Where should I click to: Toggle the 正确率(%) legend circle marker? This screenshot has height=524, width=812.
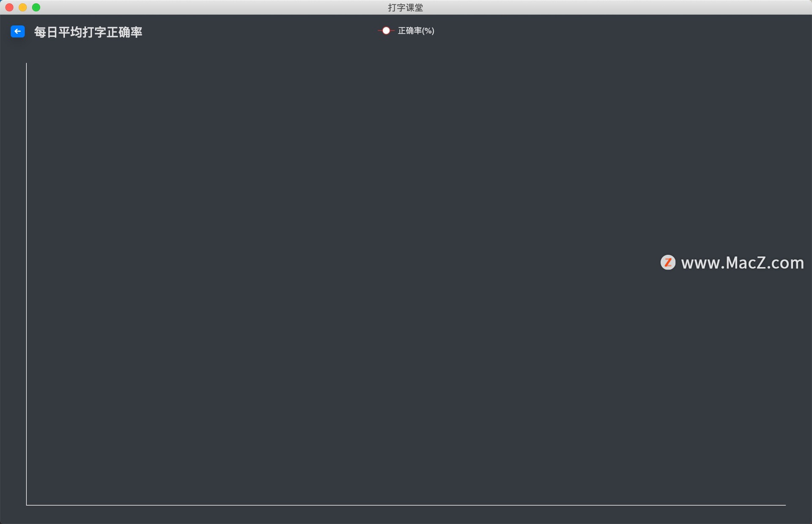[x=386, y=30]
